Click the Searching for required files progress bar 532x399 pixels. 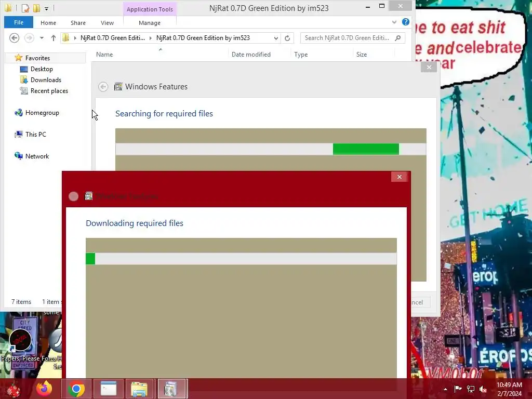coord(271,149)
